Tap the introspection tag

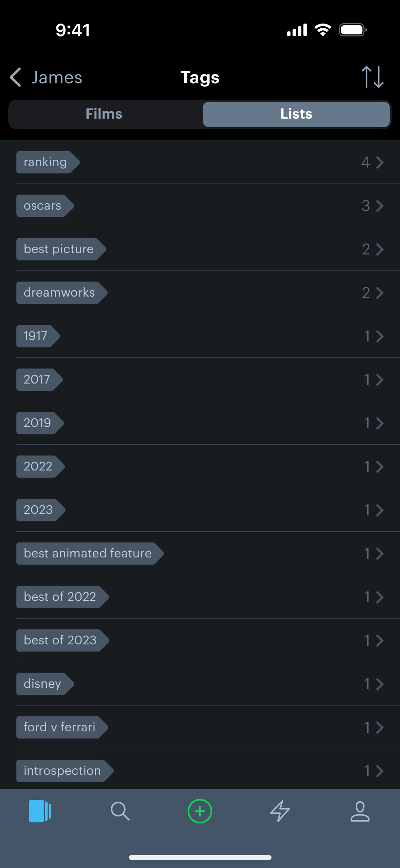coord(62,771)
